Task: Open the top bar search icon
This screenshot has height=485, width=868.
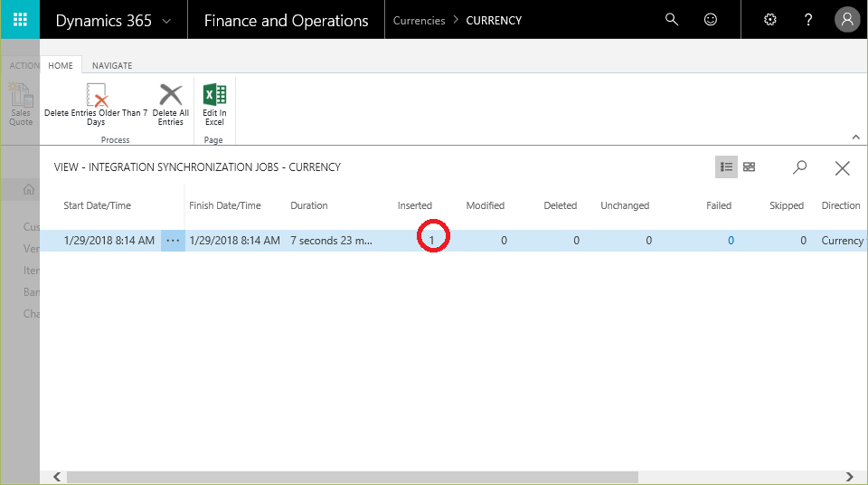Action: click(672, 20)
